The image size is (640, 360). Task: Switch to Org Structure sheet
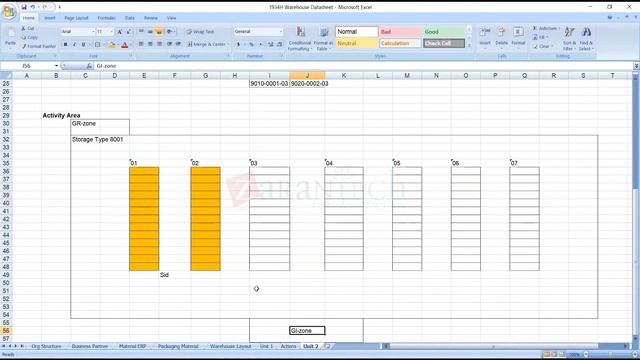[46, 346]
